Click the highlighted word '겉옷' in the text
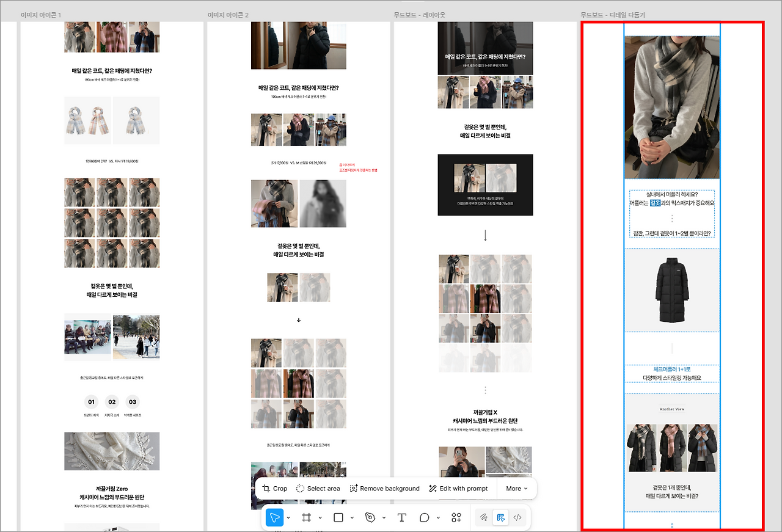 pos(655,203)
